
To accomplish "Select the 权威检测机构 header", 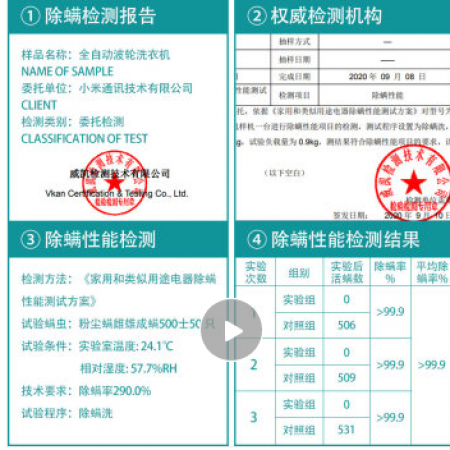I will [326, 16].
